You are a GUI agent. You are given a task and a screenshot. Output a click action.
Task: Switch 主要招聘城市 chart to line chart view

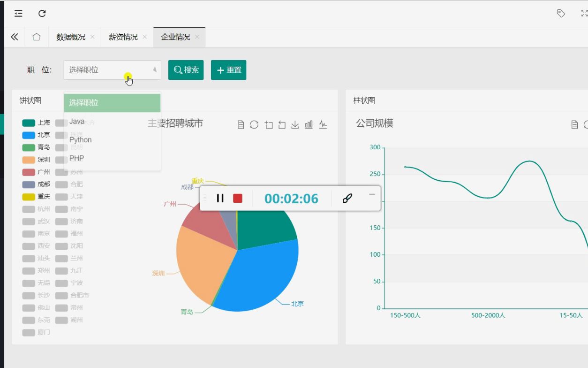tap(323, 124)
